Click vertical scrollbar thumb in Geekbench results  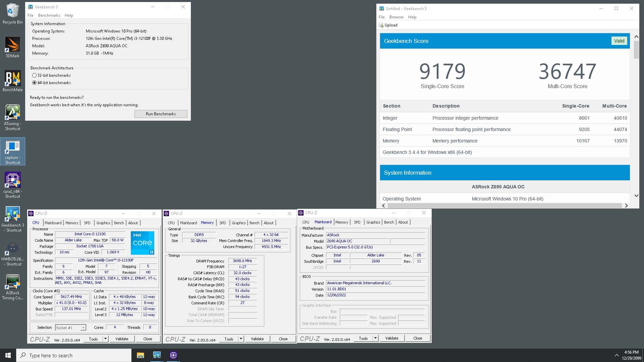(636, 50)
